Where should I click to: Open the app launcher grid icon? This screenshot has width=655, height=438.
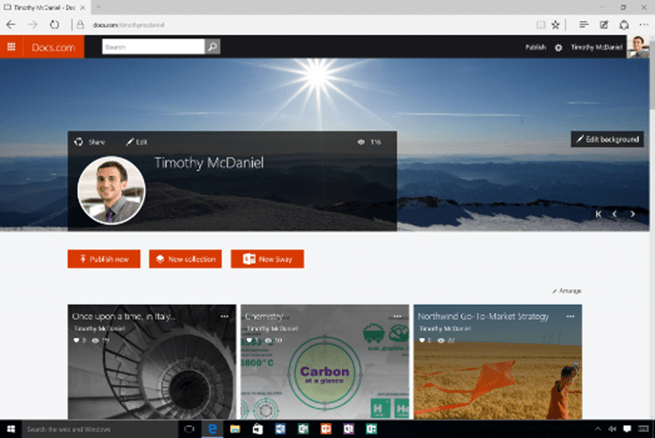click(x=11, y=47)
